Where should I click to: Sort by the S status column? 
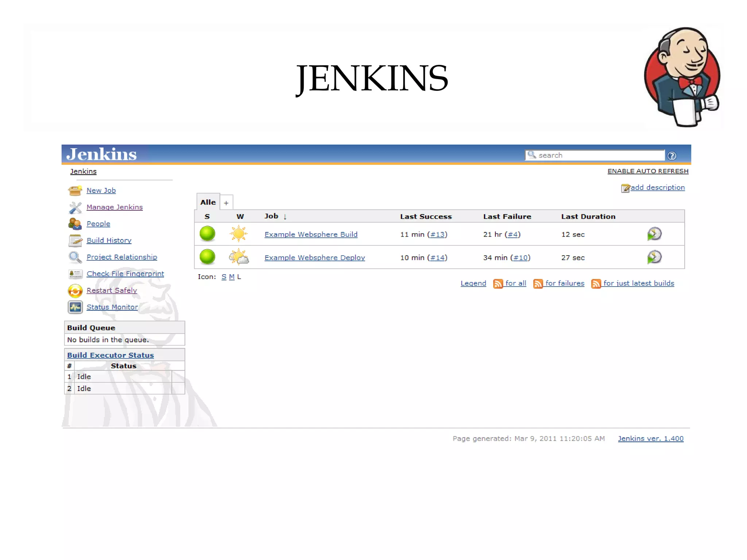[x=207, y=217]
